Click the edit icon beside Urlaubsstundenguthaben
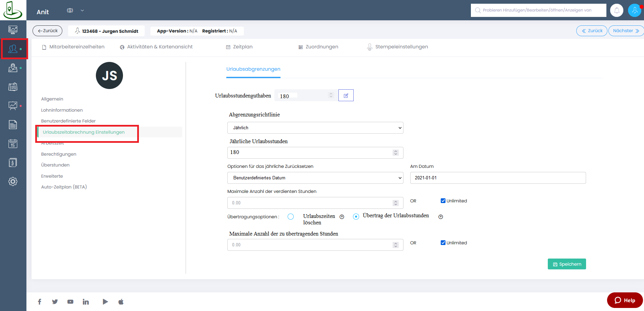The height and width of the screenshot is (311, 644). tap(346, 95)
